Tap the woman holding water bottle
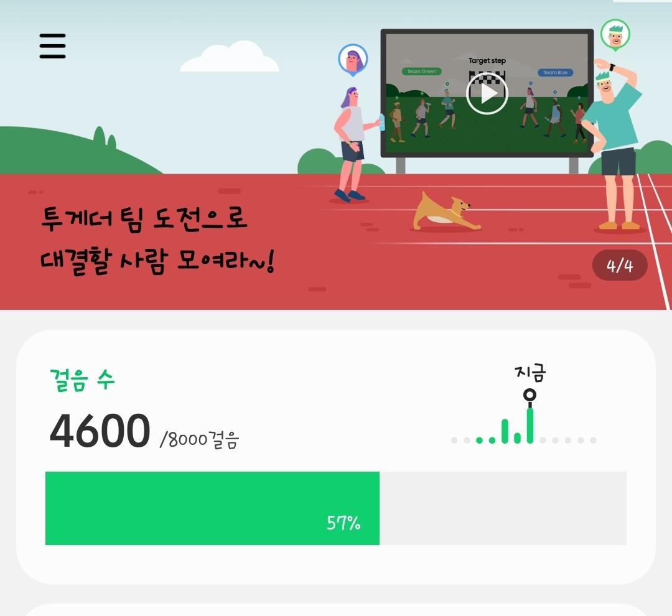Image resolution: width=672 pixels, height=616 pixels. point(354,144)
